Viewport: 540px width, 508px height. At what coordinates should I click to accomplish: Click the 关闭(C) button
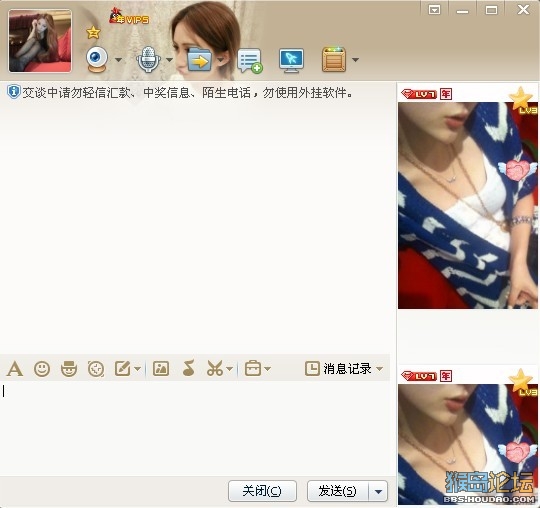(x=262, y=491)
